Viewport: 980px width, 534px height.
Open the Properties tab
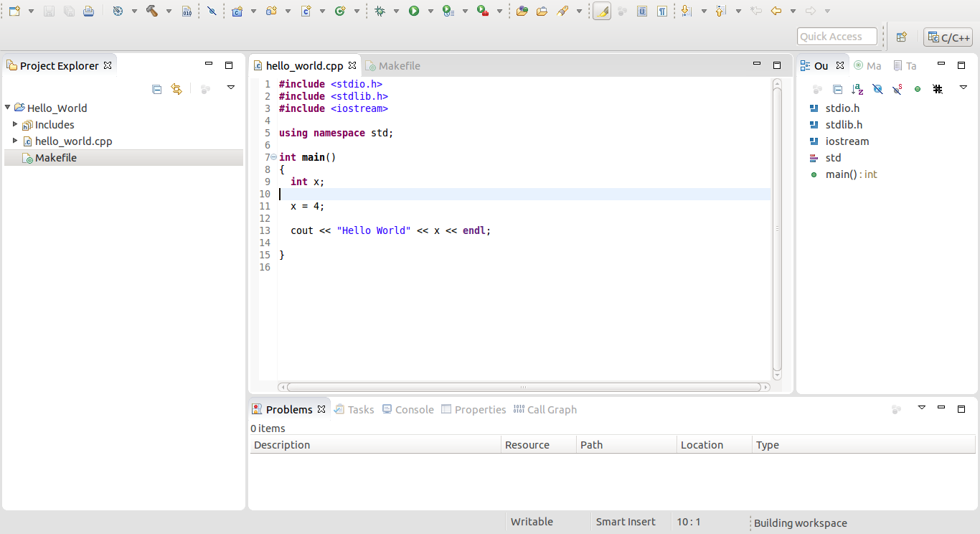[473, 410]
